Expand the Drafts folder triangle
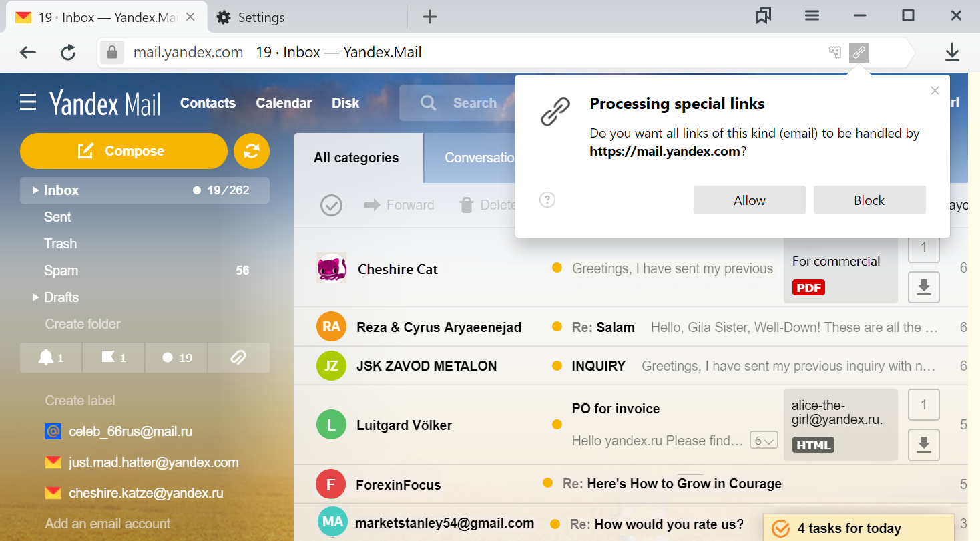The height and width of the screenshot is (541, 980). [35, 297]
